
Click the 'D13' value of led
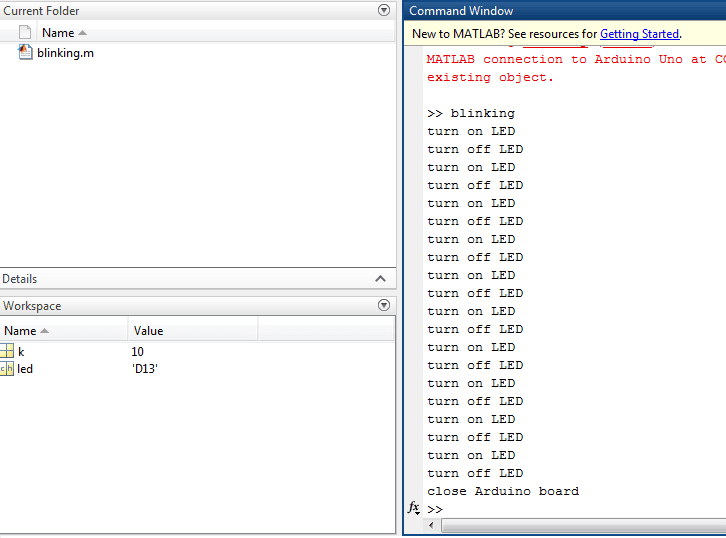click(x=145, y=369)
